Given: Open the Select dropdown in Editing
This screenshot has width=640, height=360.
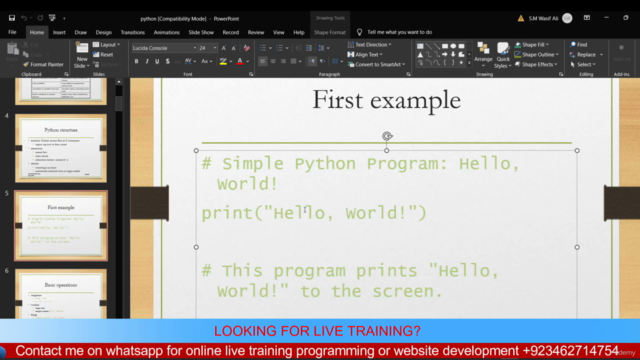Looking at the screenshot, I should 583,64.
